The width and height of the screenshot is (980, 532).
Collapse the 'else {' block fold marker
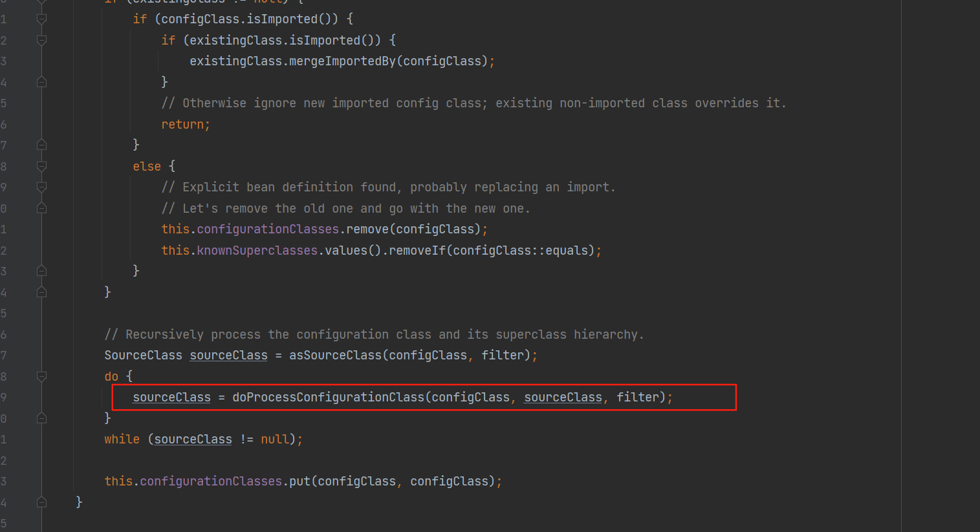pos(41,166)
